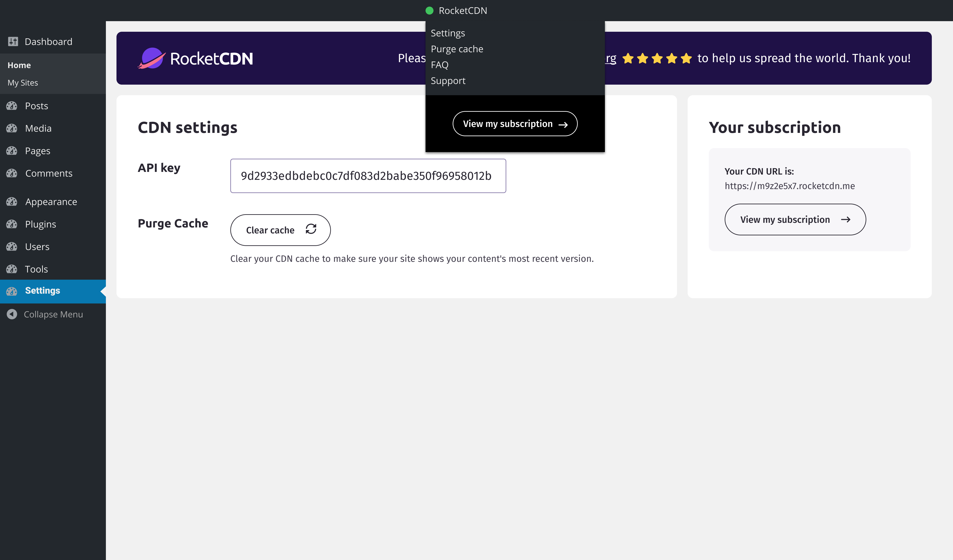Click the Posts menu icon
Viewport: 953px width, 560px height.
tap(12, 106)
